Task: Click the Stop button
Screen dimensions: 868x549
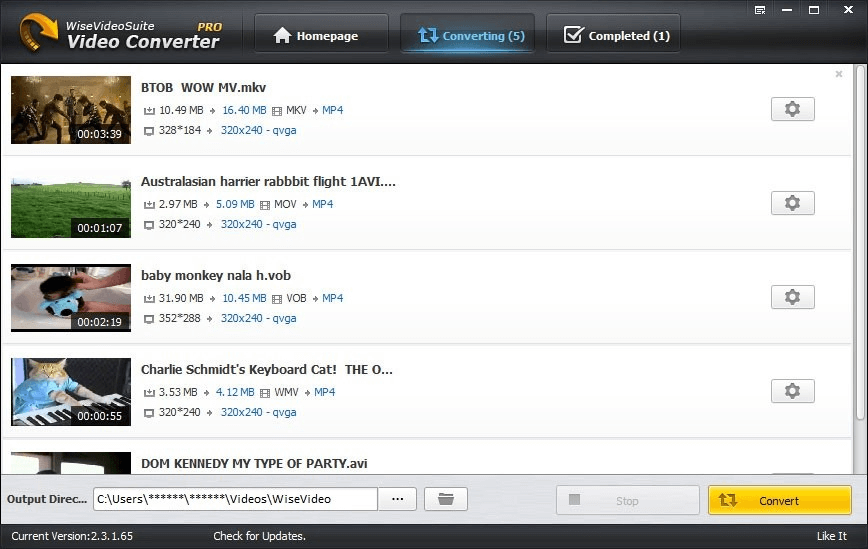Action: [x=627, y=500]
